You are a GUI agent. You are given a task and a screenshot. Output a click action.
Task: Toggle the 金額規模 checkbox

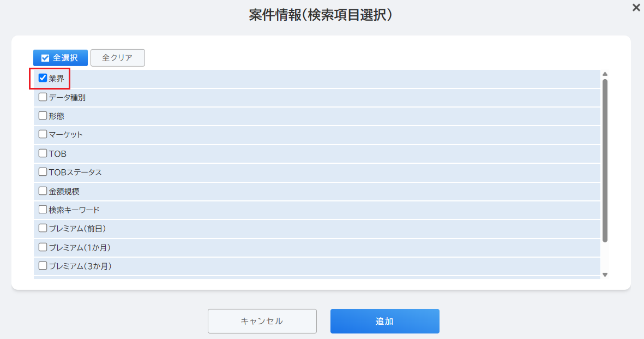43,191
